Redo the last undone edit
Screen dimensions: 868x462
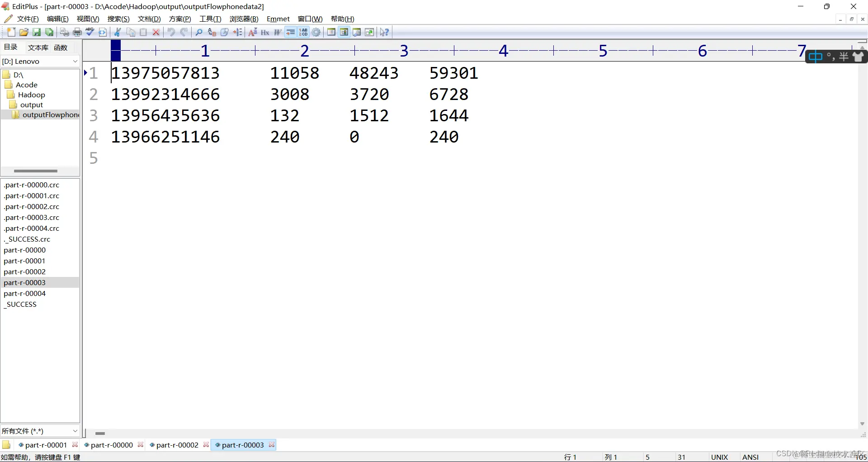click(x=184, y=32)
